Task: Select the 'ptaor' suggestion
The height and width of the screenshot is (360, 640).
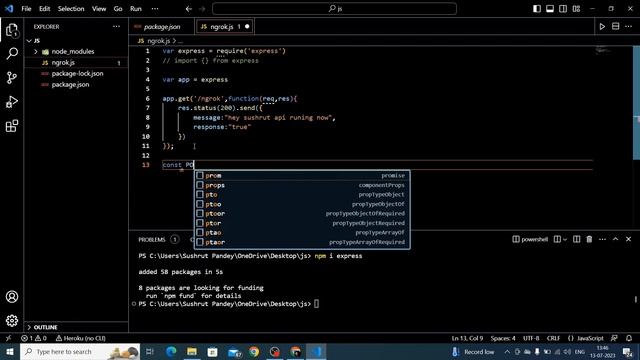Action: click(x=302, y=242)
